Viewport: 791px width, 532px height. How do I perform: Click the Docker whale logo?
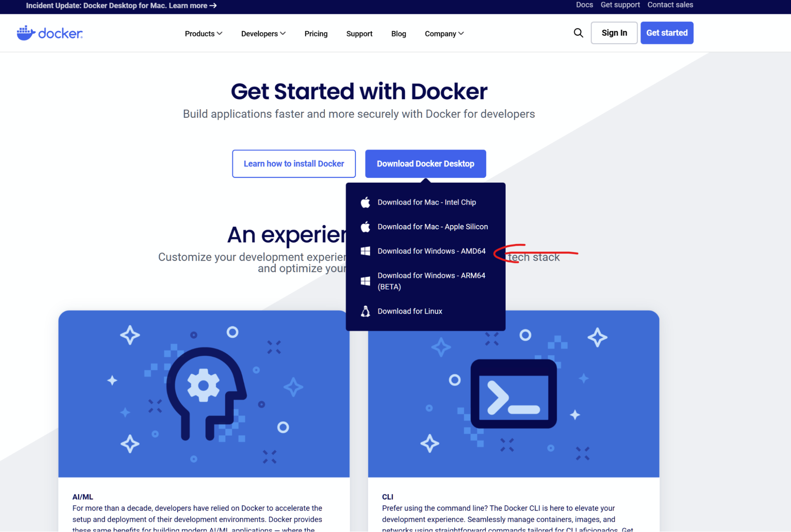[x=50, y=33]
